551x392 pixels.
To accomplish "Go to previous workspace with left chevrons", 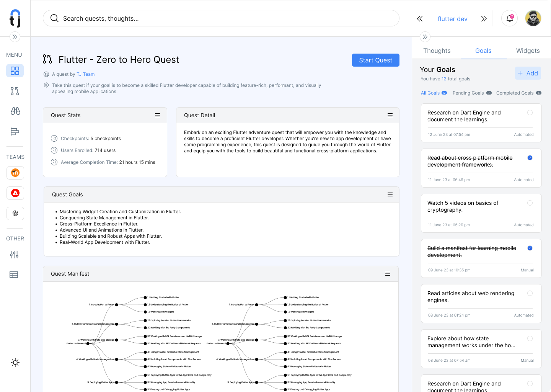I will (x=420, y=19).
